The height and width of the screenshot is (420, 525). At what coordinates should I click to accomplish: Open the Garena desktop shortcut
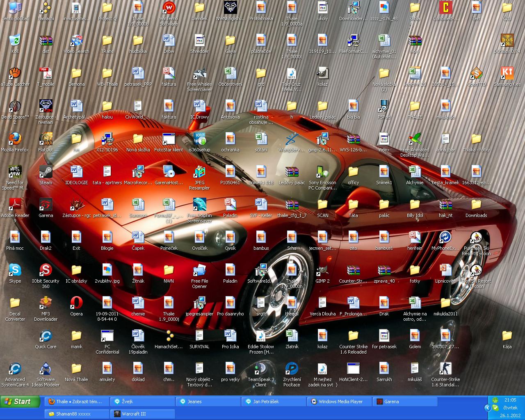[46, 205]
